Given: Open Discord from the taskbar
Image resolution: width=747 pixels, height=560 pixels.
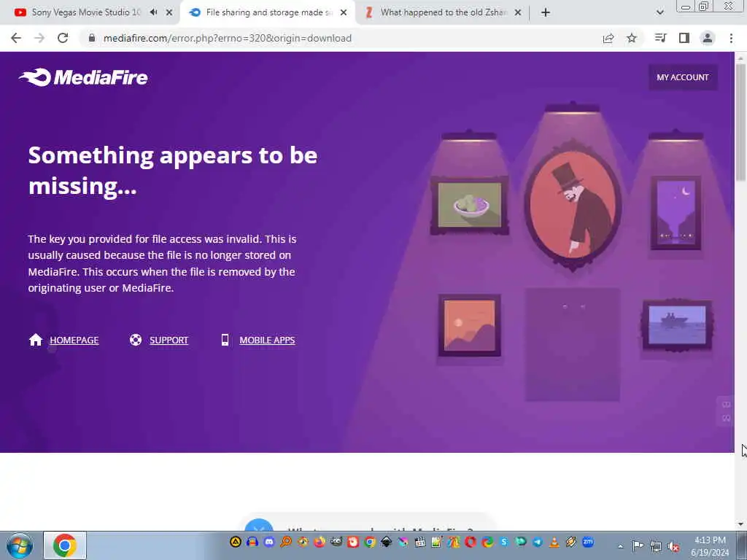Looking at the screenshot, I should [x=269, y=542].
